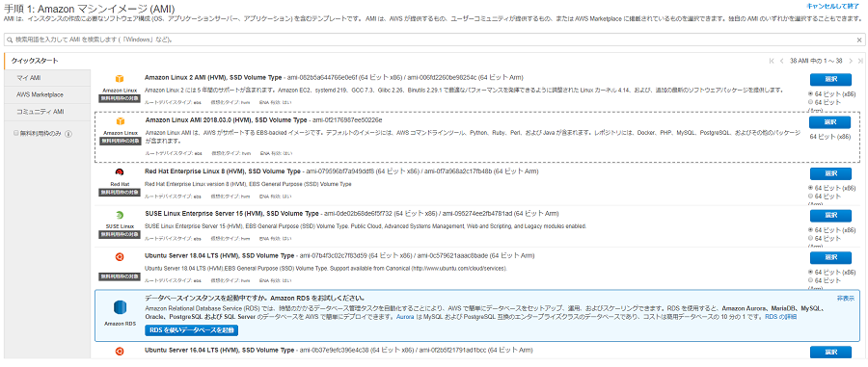Enable the 無料利用枠のみ checkbox
This screenshot has height=367, width=868.
point(16,133)
